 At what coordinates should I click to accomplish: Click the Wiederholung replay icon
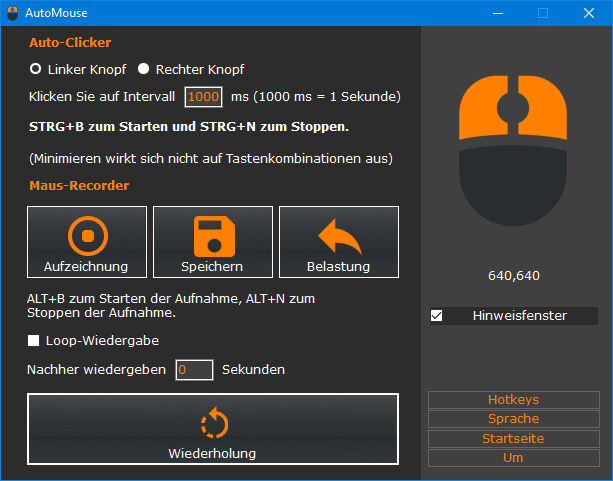pyautogui.click(x=214, y=423)
